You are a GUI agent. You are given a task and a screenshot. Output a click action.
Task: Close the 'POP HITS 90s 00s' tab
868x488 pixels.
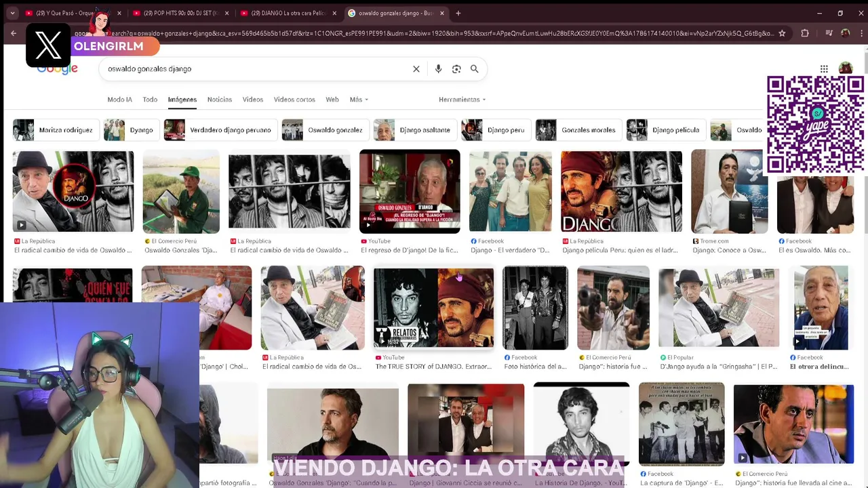tap(226, 13)
